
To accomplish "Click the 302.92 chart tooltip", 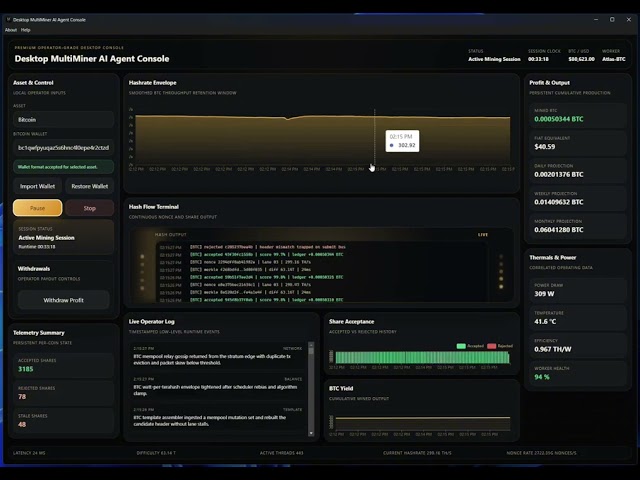I will tap(402, 141).
